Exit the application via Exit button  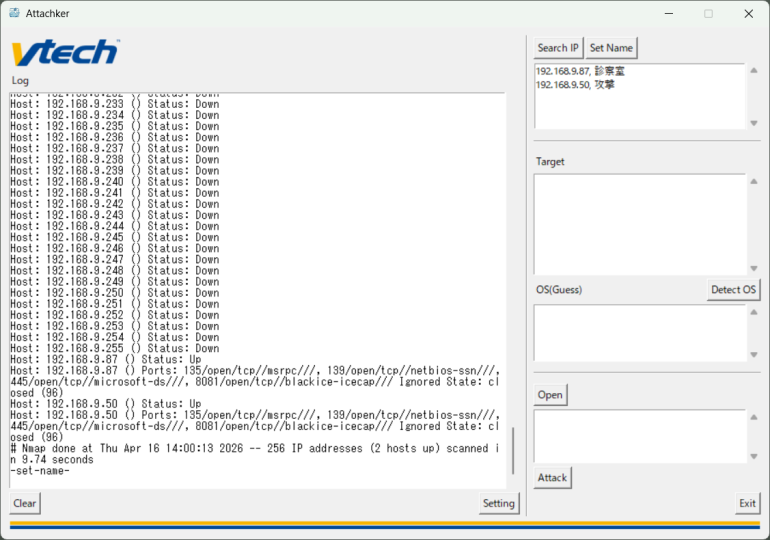point(747,503)
